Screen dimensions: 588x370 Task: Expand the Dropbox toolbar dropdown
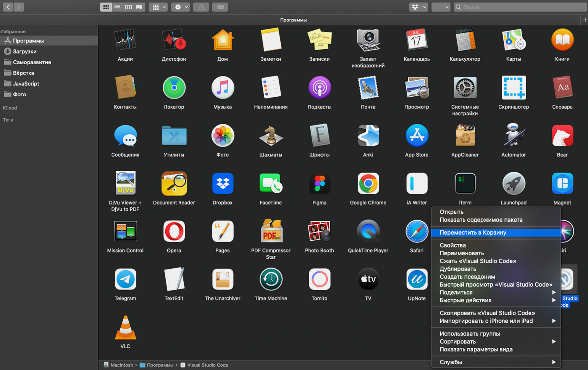[418, 7]
